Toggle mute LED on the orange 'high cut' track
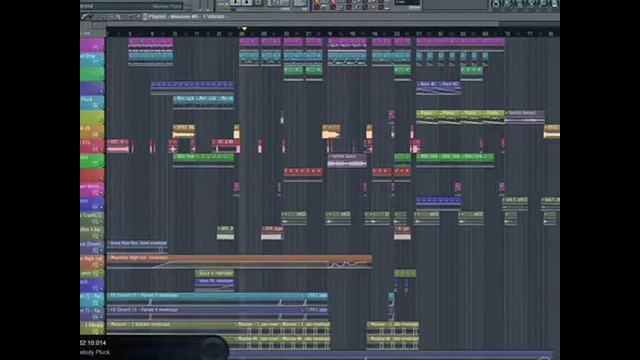This screenshot has width=640, height=360. pyautogui.click(x=101, y=265)
